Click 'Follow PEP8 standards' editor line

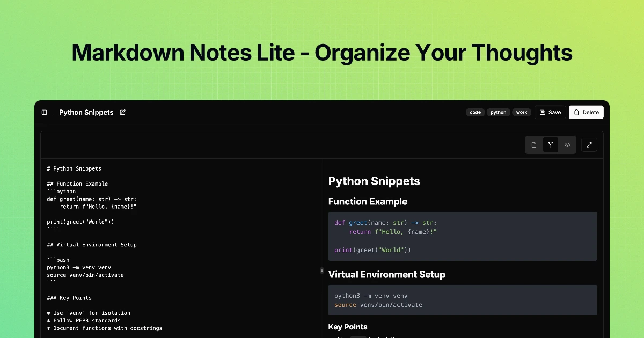(x=84, y=321)
